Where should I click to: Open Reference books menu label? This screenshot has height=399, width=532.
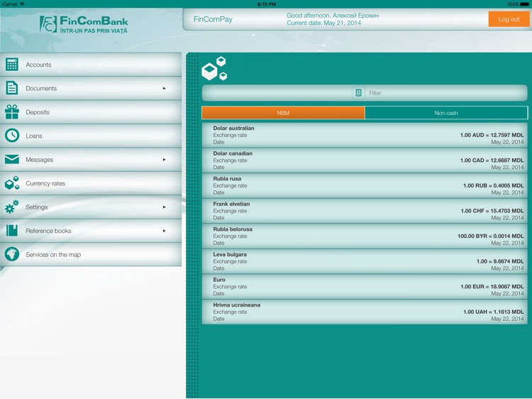click(48, 231)
